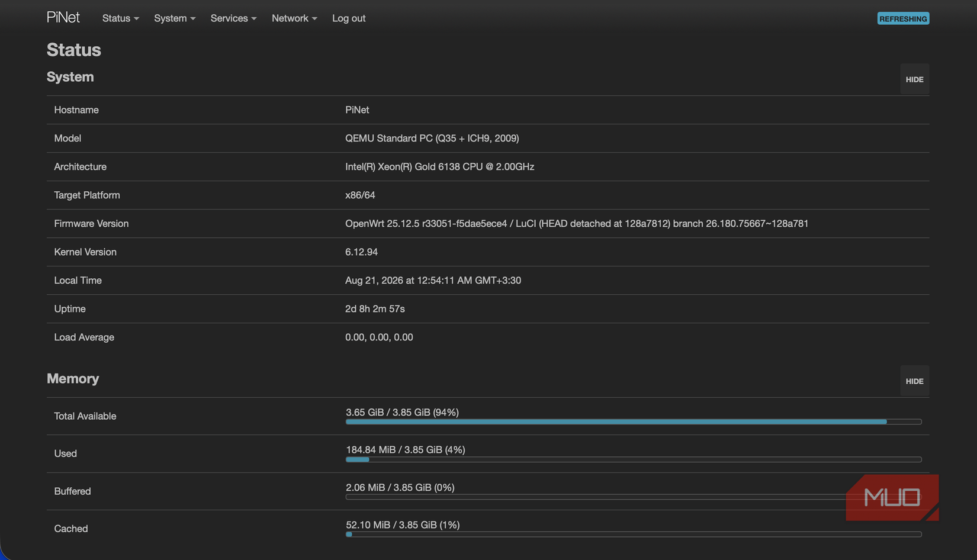Click the Total Available memory progress bar

tap(634, 421)
